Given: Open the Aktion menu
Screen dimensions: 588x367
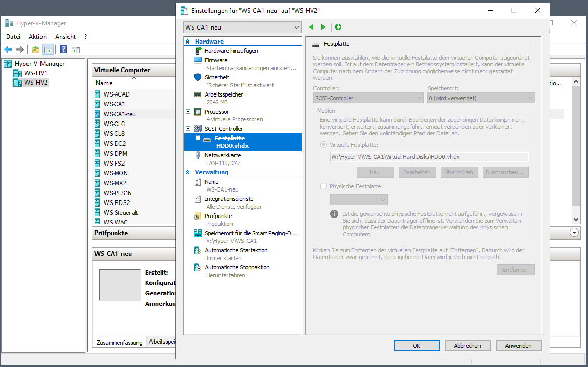Looking at the screenshot, I should [37, 37].
